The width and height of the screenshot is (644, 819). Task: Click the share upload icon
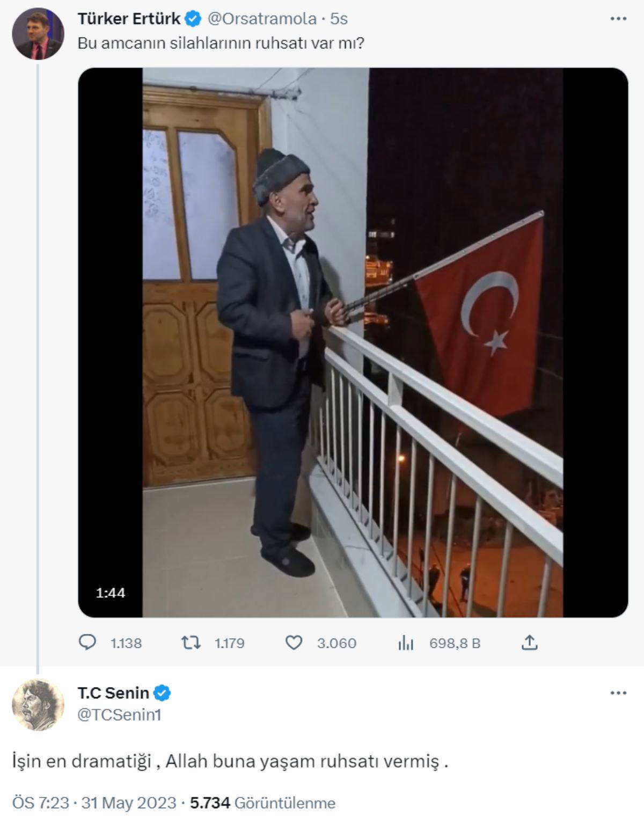coord(529,642)
